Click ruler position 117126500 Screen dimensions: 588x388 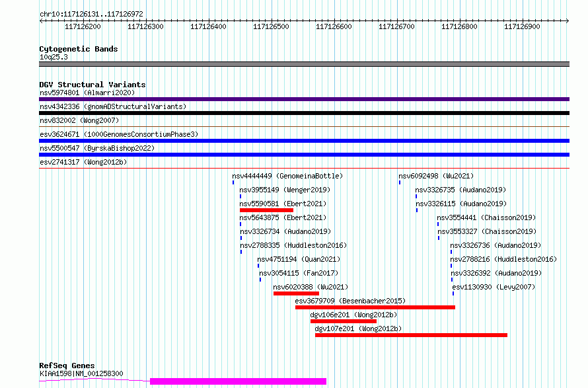[271, 26]
